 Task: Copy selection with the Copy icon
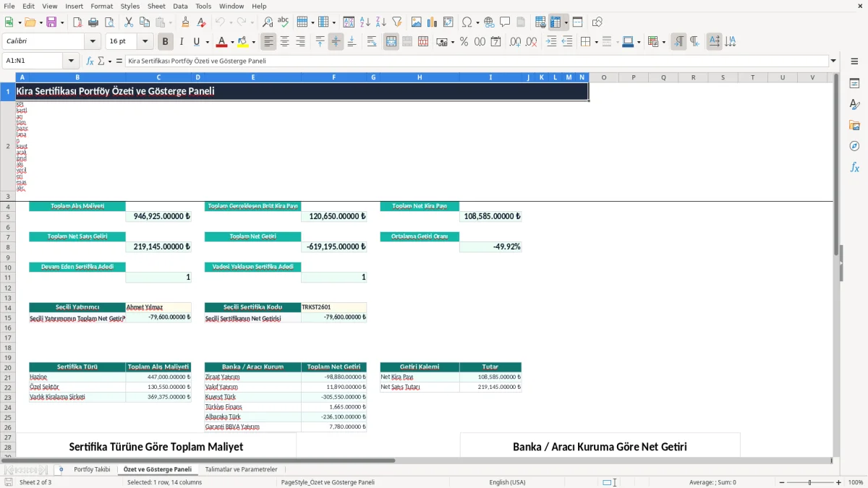coord(144,22)
